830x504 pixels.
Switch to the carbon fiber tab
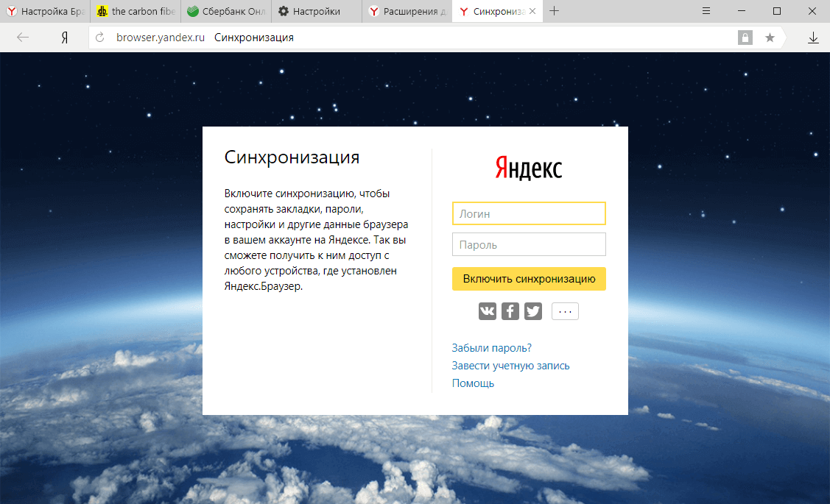(x=136, y=11)
